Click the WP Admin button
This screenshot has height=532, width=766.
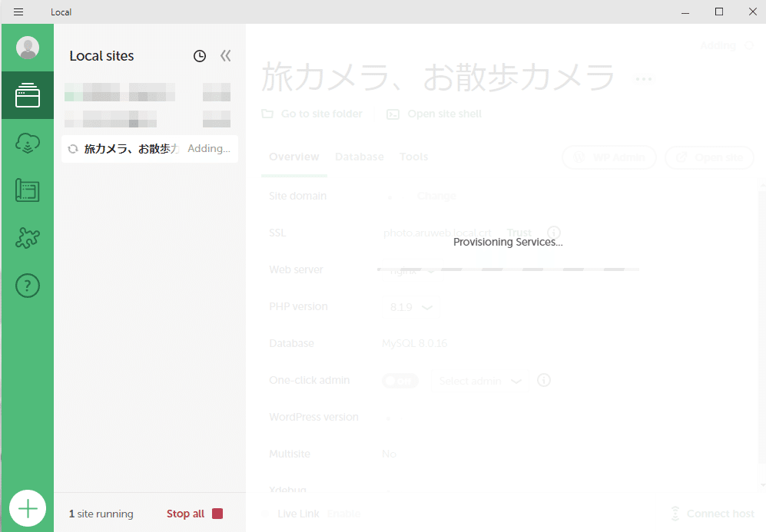pos(609,157)
